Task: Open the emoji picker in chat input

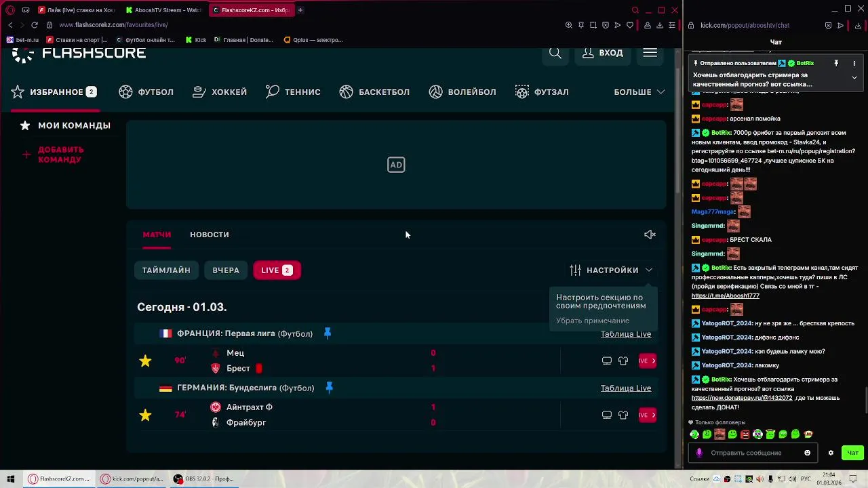Action: pyautogui.click(x=807, y=453)
